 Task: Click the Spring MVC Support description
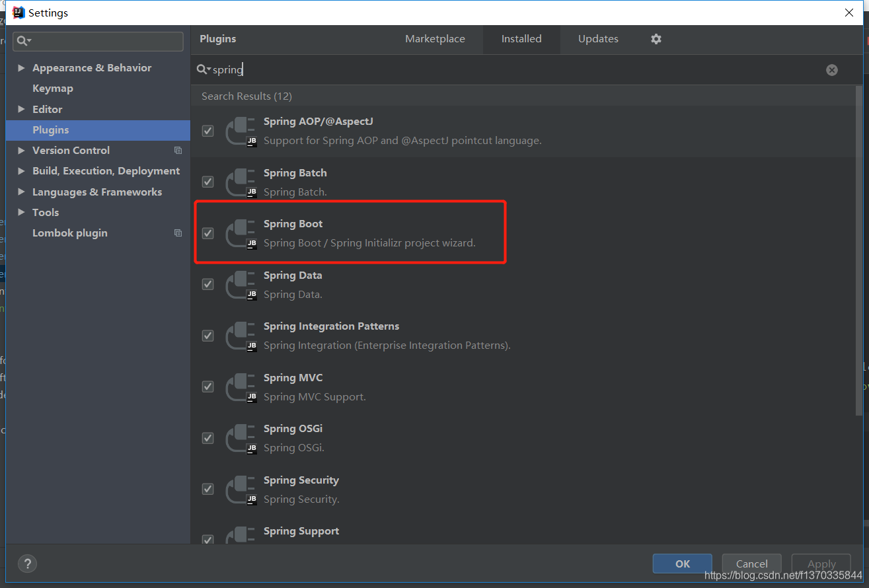[x=315, y=397]
